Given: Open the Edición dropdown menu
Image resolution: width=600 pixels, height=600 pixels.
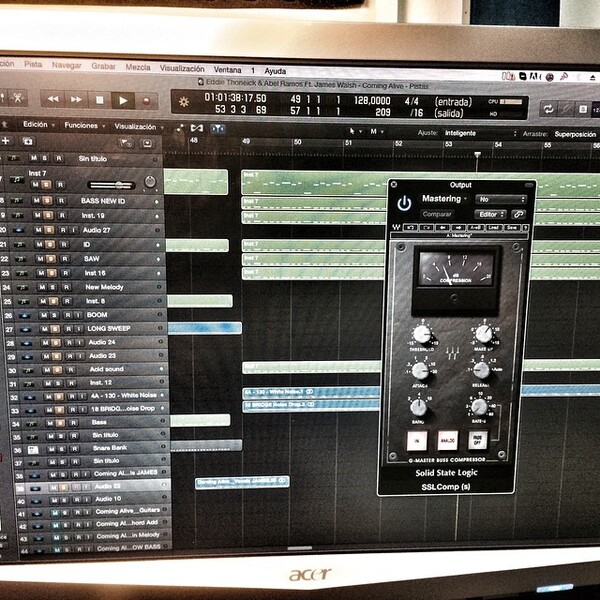Looking at the screenshot, I should [39, 124].
